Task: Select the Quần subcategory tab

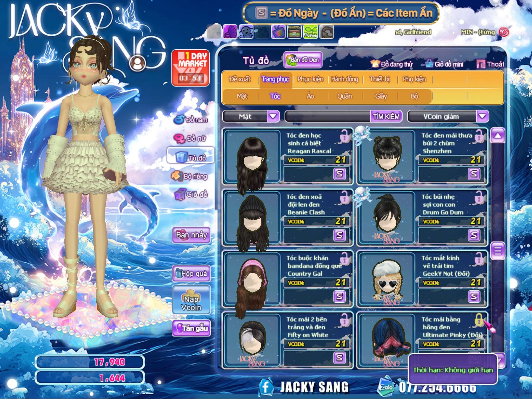Action: click(345, 96)
